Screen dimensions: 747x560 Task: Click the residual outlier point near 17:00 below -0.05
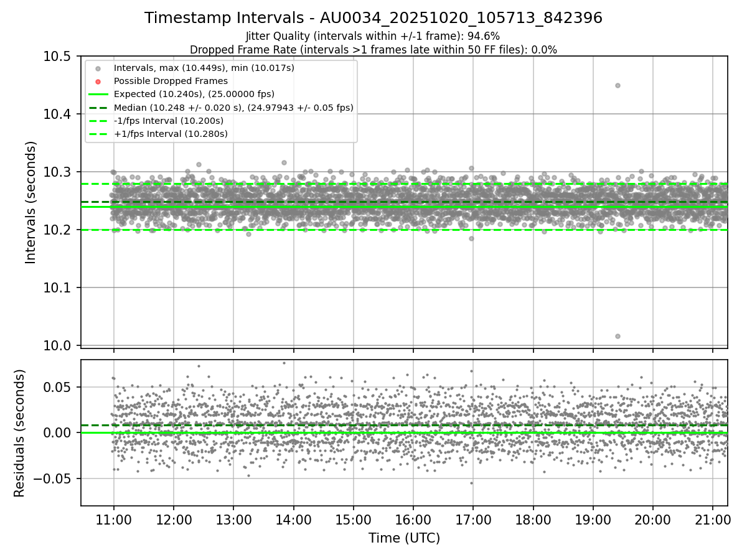coord(471,483)
